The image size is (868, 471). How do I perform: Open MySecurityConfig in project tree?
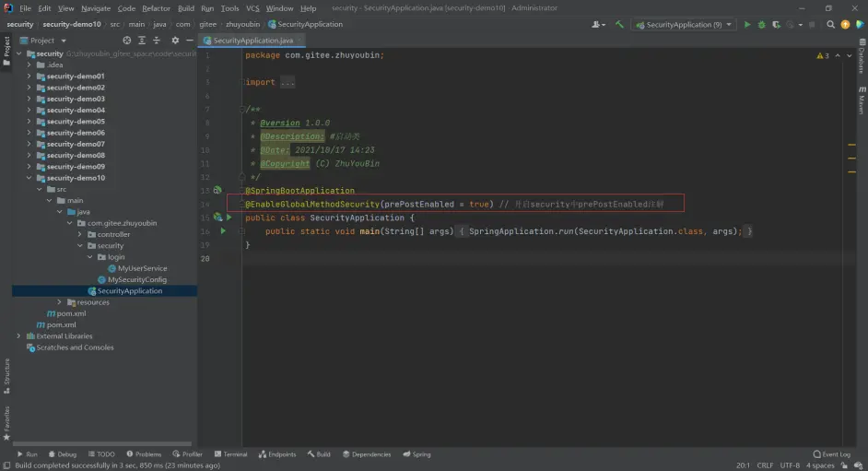click(136, 279)
